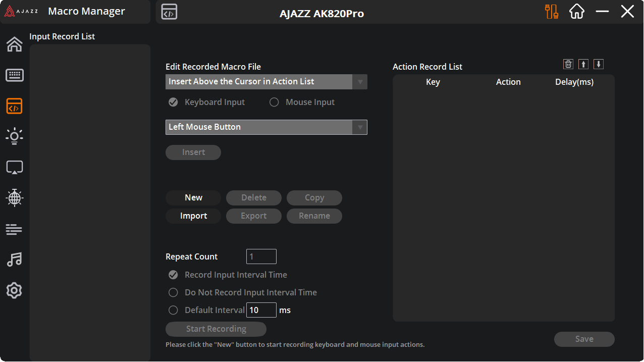
Task: Open the gear settings sidebar icon
Action: [x=14, y=290]
